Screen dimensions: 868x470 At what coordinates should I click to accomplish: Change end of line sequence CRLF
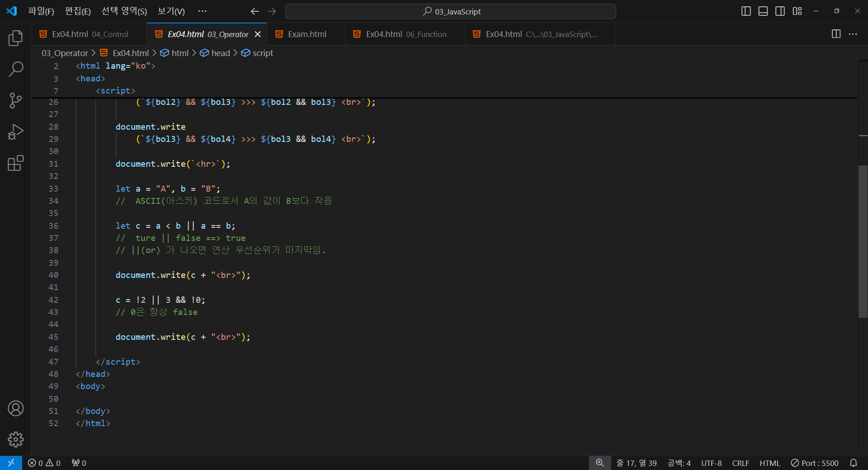(x=741, y=463)
